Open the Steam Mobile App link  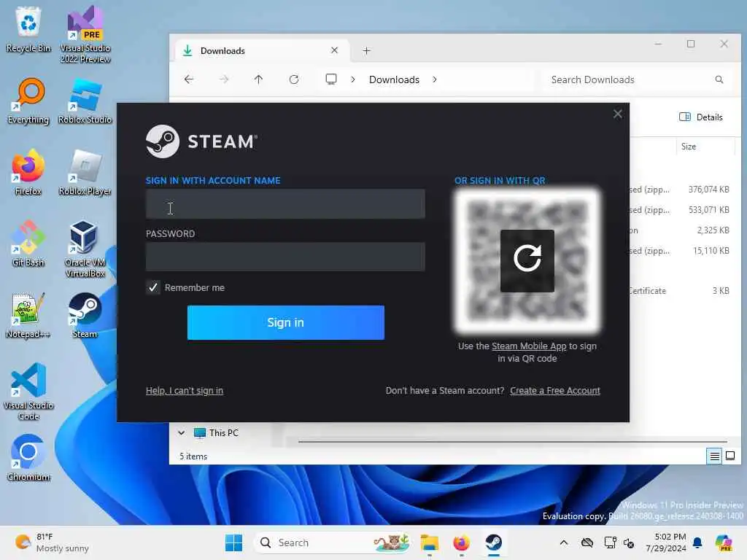[529, 346]
